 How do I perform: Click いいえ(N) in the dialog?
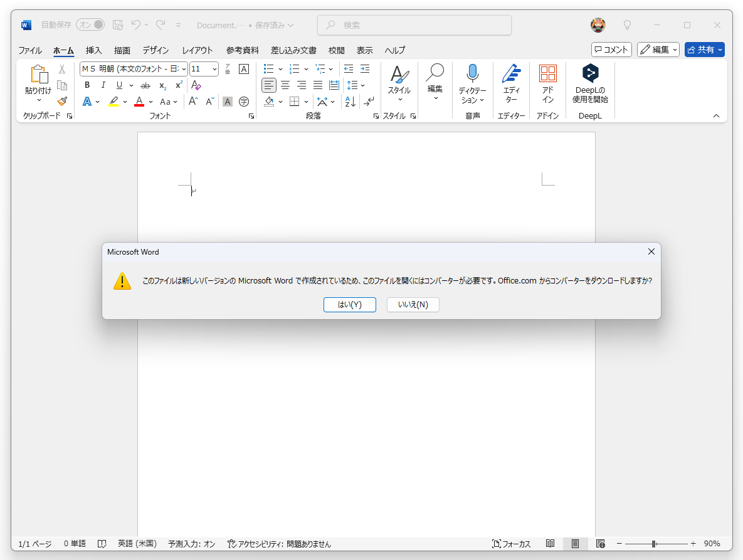413,305
